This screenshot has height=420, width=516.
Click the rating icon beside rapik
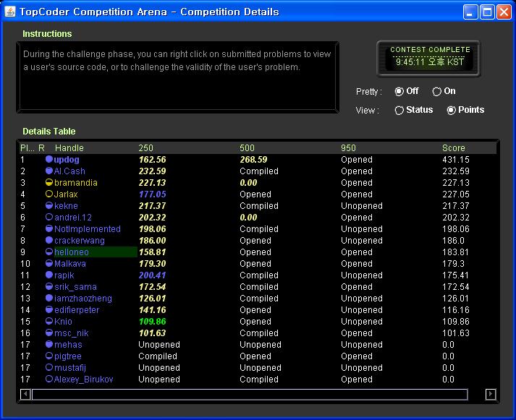49,275
